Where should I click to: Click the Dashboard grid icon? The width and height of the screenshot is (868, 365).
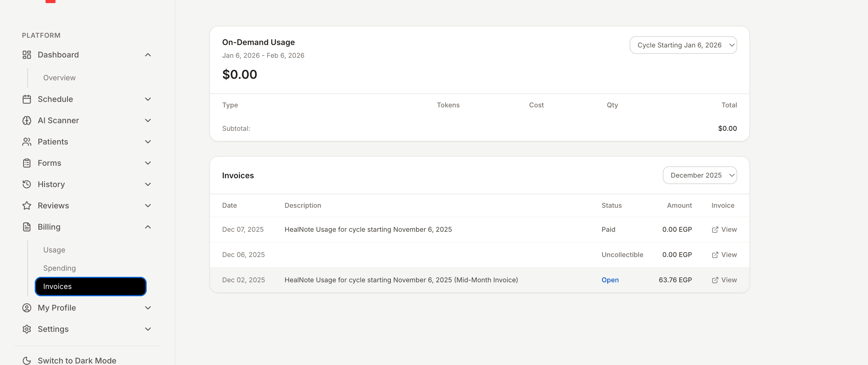26,55
